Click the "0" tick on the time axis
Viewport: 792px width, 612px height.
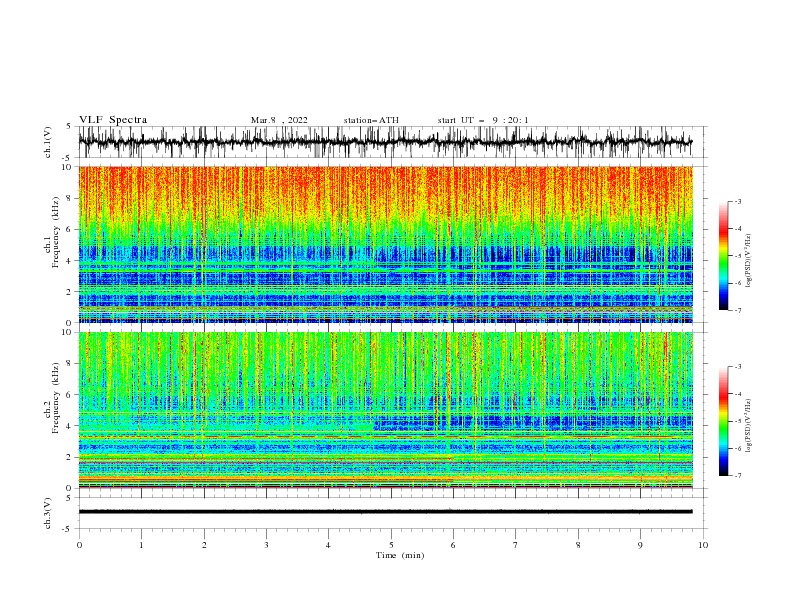79,545
